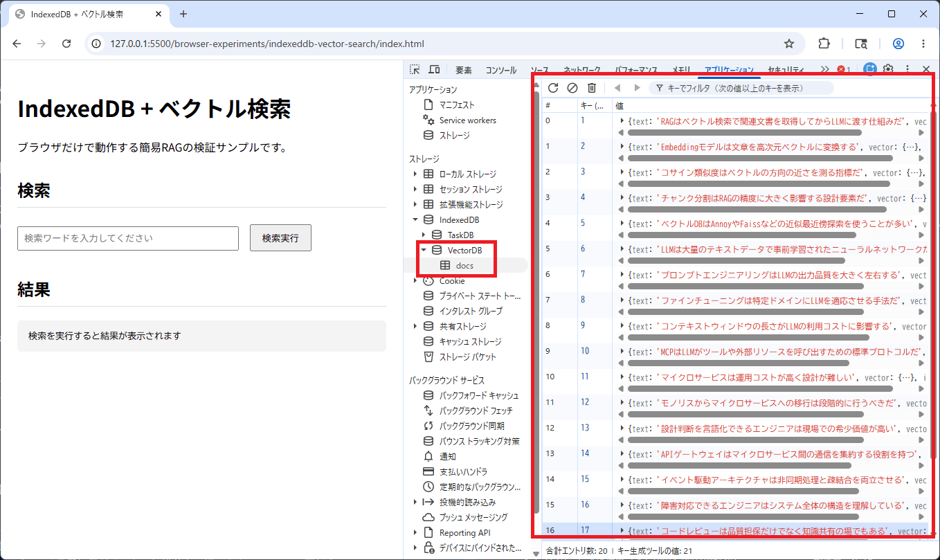Viewport: 940px width, 560px height.
Task: Collapse the VectorDB database node
Action: (x=424, y=250)
